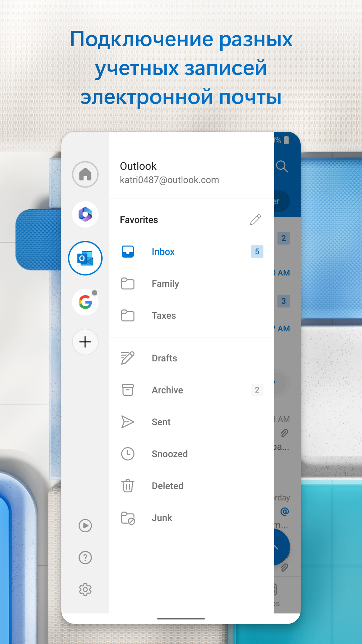362x644 pixels.
Task: Open the Taxes folder
Action: pyautogui.click(x=192, y=316)
